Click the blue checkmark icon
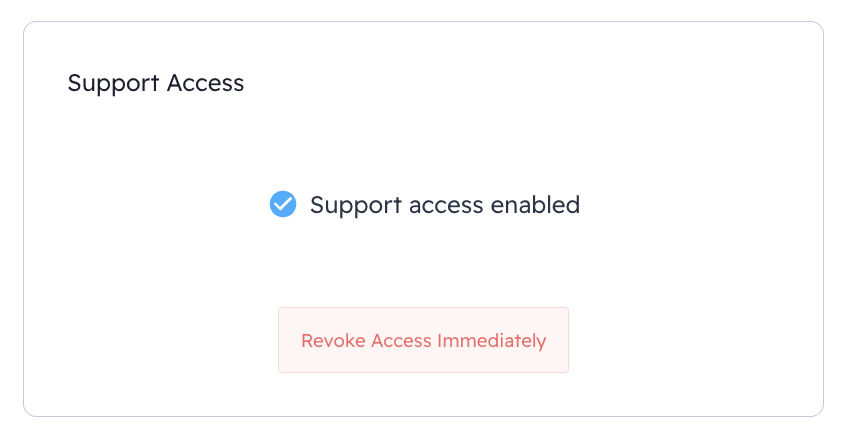The width and height of the screenshot is (850, 438). [x=283, y=204]
